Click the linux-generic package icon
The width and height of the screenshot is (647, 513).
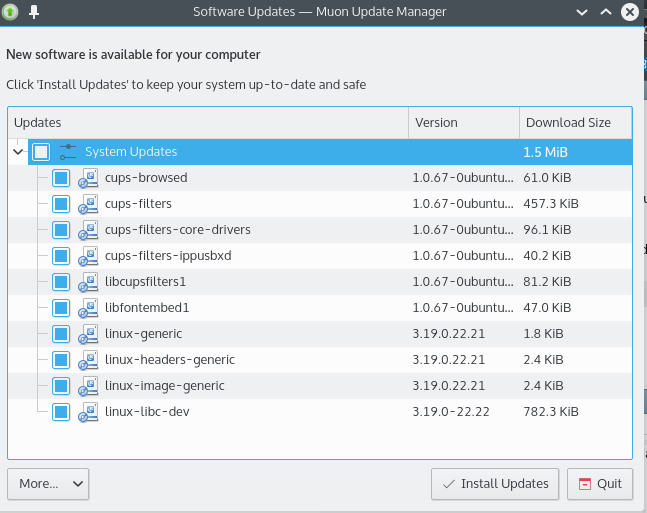(x=88, y=334)
